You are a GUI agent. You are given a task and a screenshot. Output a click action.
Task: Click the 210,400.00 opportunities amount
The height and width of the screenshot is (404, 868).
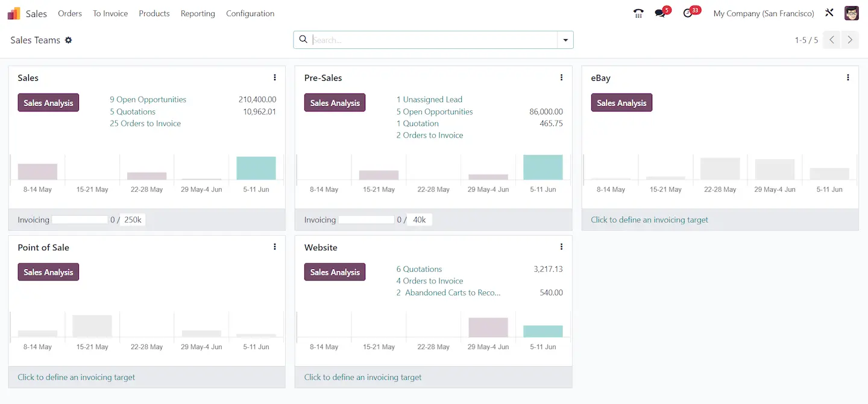[x=257, y=99]
